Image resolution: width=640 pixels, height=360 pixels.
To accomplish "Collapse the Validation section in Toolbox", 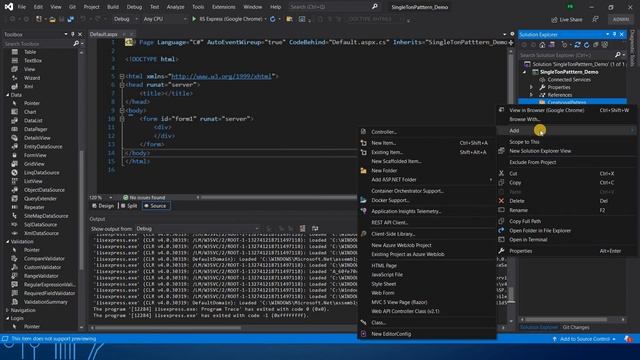I will (x=7, y=242).
